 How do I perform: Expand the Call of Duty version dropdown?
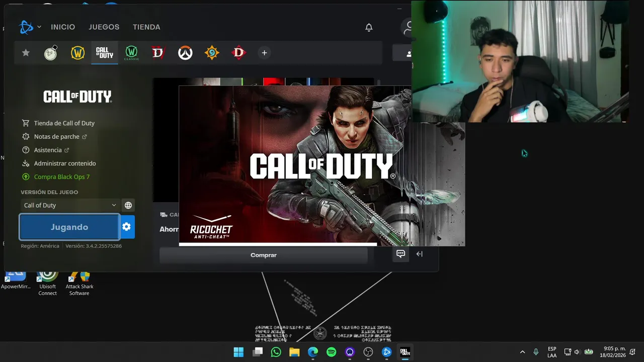point(70,205)
